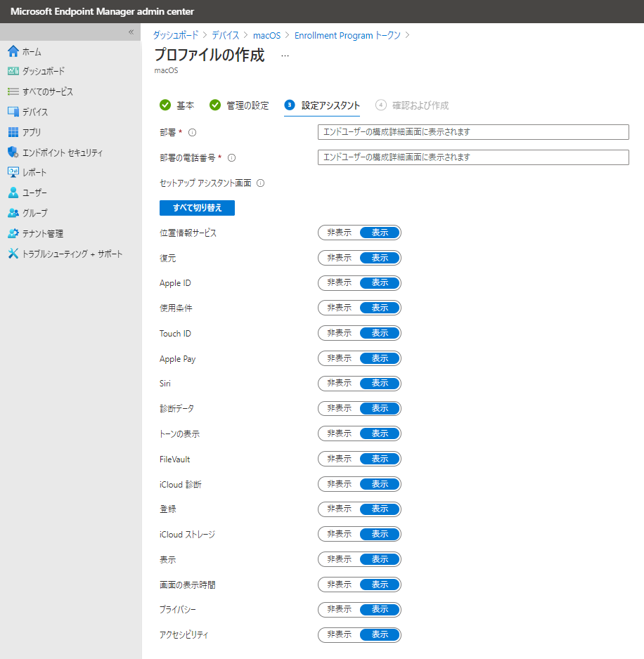Click the ダッシュボード chart icon in sidebar
This screenshot has height=659, width=644.
pos(13,71)
